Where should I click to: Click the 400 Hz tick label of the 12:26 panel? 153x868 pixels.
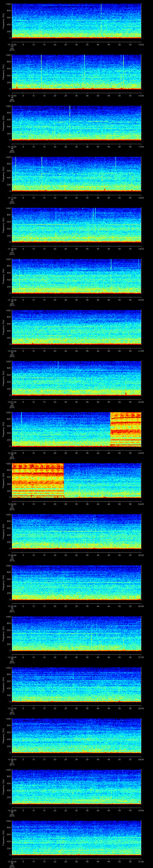(9, 637)
